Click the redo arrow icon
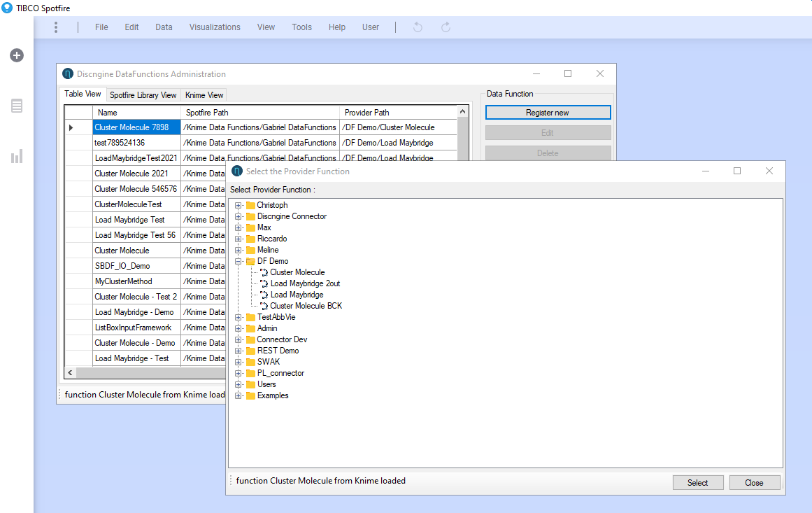 (446, 27)
